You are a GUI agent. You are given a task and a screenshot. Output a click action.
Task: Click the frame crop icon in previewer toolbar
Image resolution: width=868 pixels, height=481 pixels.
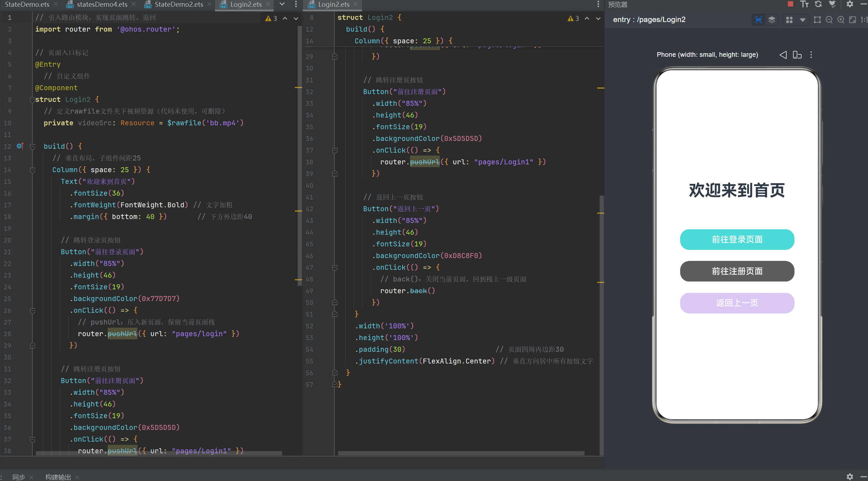coord(817,20)
